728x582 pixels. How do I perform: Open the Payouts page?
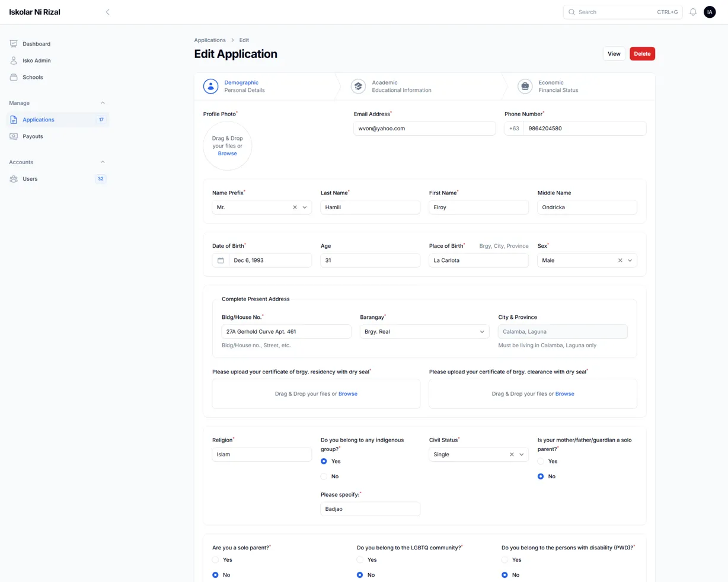58,136
